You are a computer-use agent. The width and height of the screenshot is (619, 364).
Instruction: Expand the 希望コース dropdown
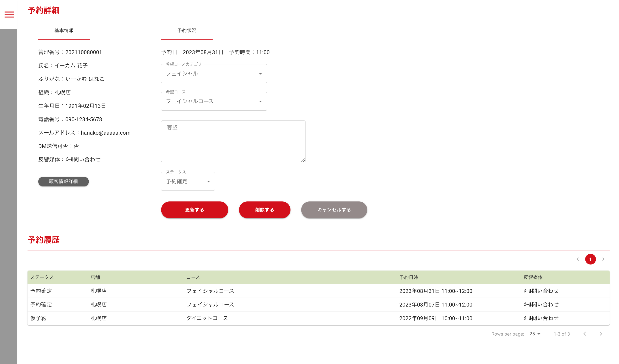pos(214,101)
